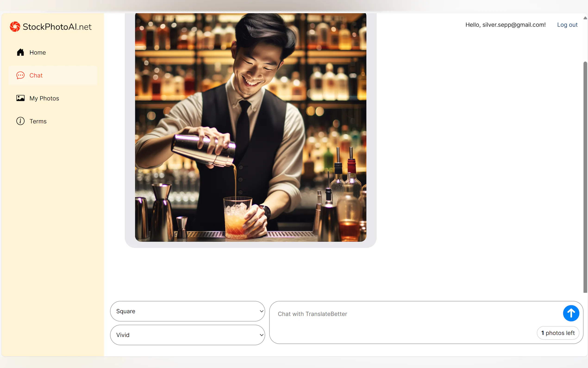This screenshot has width=588, height=368.
Task: Open the Square aspect ratio dropdown
Action: tap(188, 311)
